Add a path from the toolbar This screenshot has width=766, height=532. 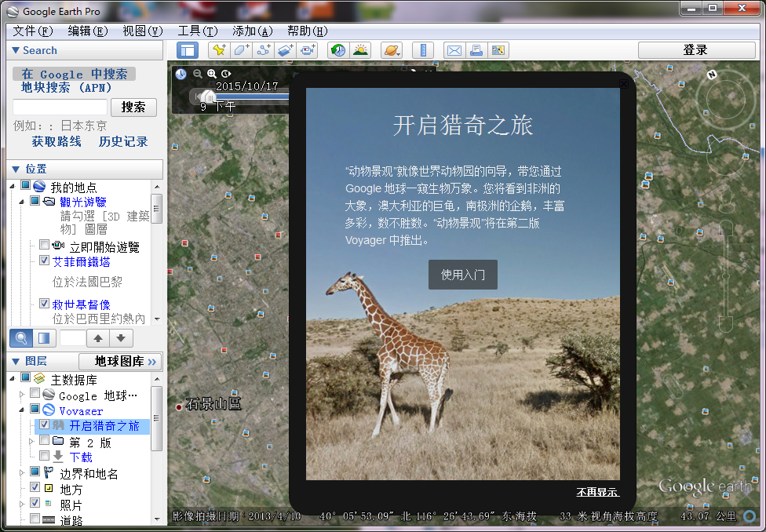[264, 50]
